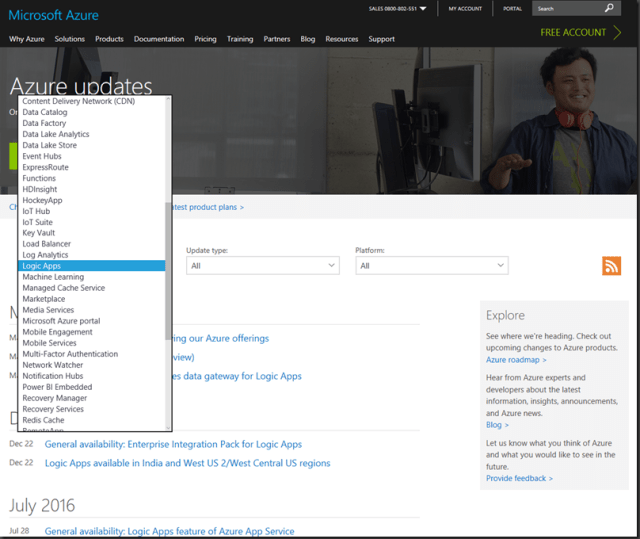Choose Power BI Embedded option

92,387
